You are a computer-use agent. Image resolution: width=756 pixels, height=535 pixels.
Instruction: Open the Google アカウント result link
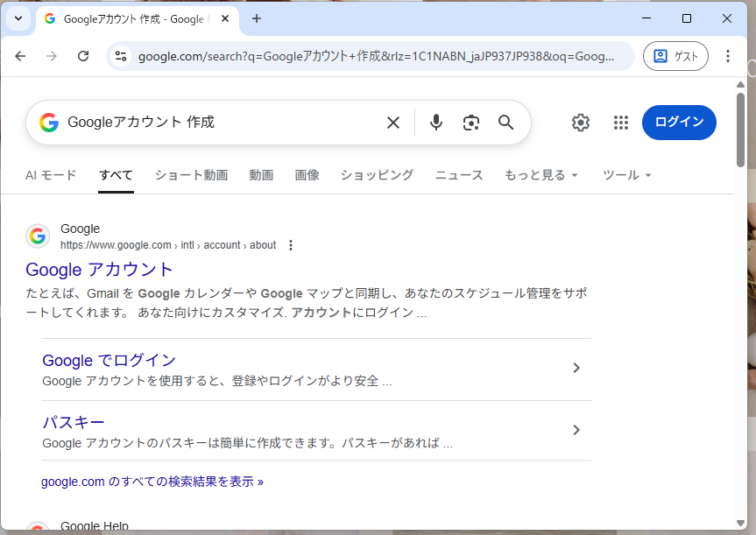coord(100,269)
